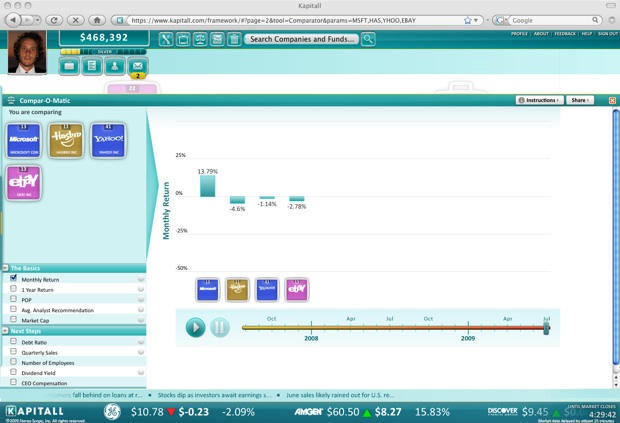Viewport: 620px width, 423px height.
Task: Open the Instructions dropdown
Action: (540, 100)
